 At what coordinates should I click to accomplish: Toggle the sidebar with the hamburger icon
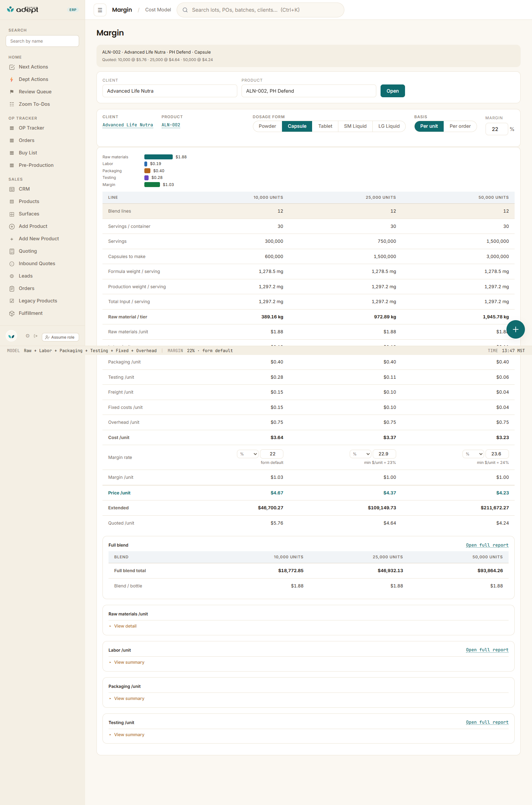[x=100, y=10]
